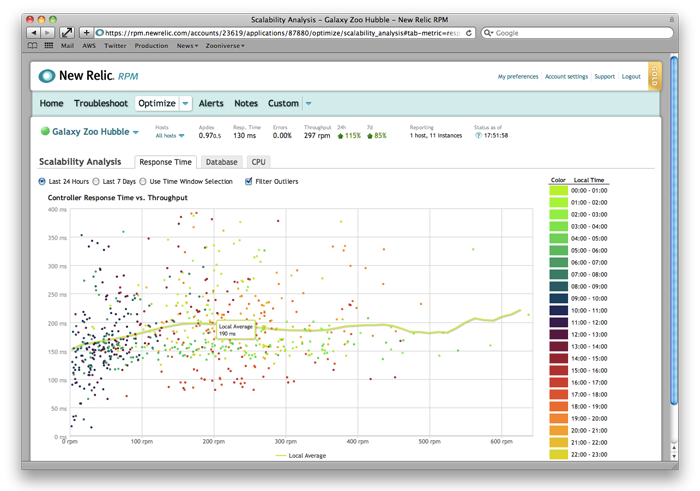The height and width of the screenshot is (491, 700).
Task: Select the Last 7 Days radio button
Action: (96, 181)
